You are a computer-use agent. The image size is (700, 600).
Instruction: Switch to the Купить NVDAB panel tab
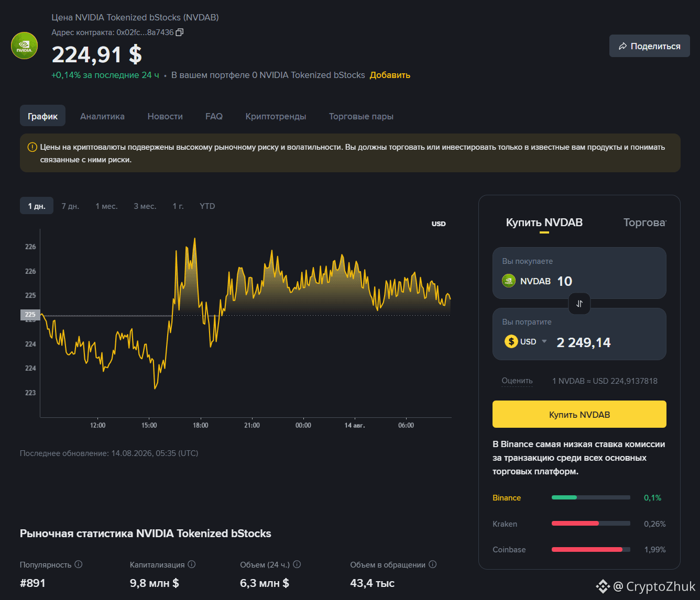pos(544,223)
